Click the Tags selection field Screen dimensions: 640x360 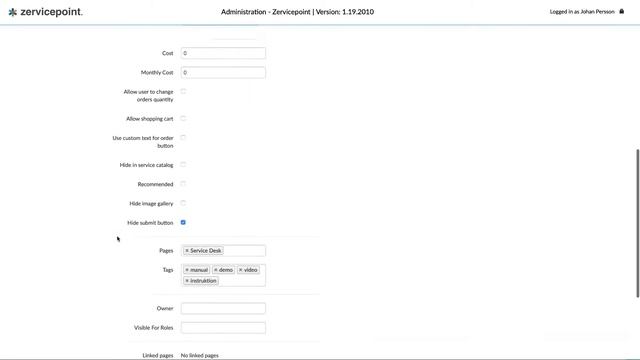[223, 276]
